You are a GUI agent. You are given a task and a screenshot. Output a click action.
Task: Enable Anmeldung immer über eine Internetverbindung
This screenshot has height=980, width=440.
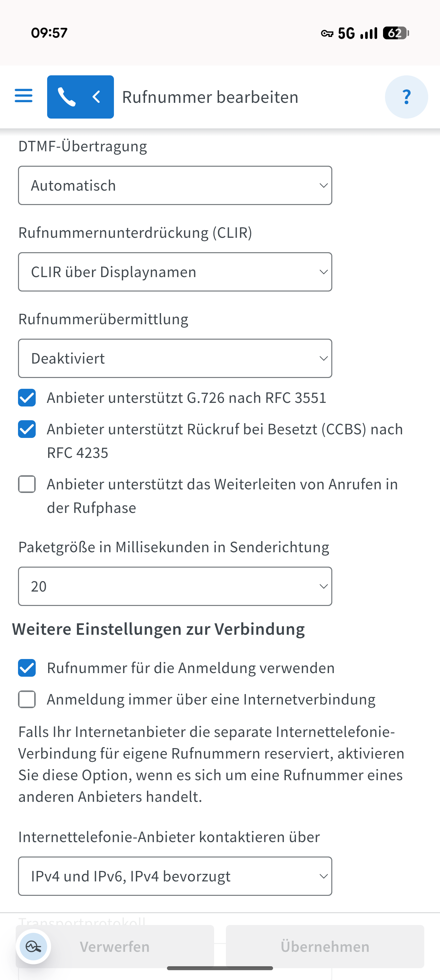[x=27, y=699]
